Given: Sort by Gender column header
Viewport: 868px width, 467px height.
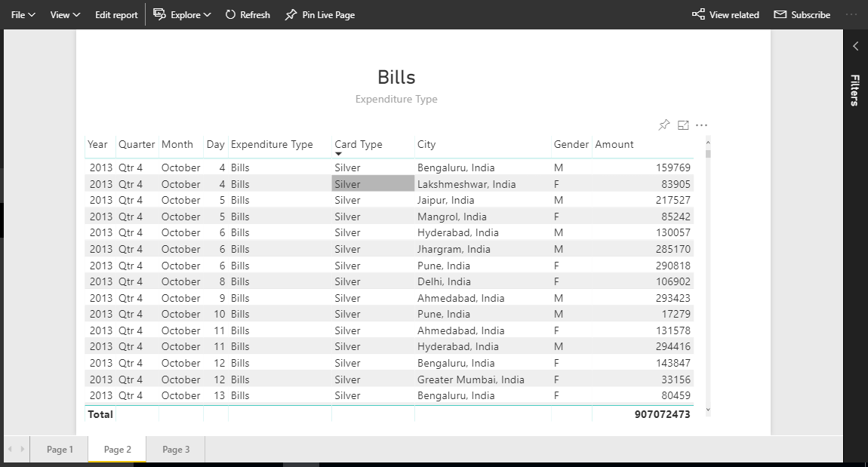Looking at the screenshot, I should tap(571, 144).
